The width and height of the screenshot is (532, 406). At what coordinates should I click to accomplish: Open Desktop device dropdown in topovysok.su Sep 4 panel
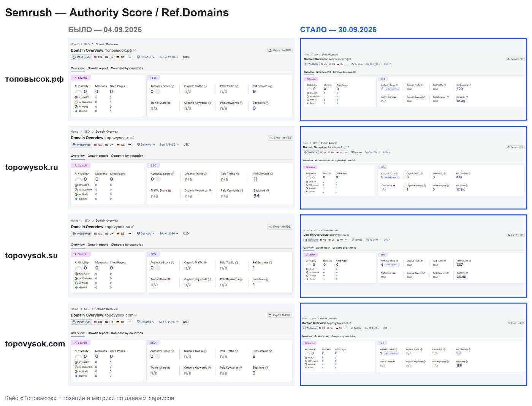[146, 234]
